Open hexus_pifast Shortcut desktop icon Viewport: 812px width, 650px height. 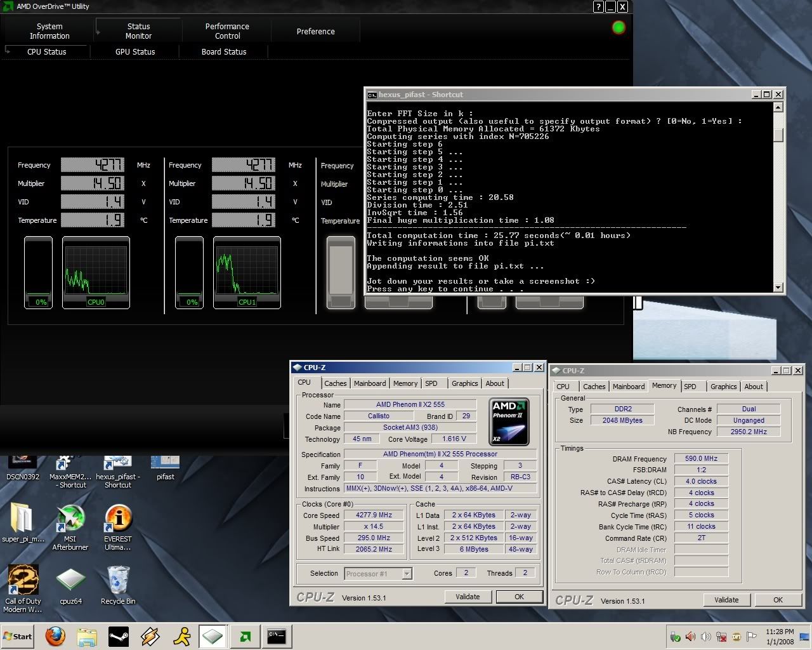click(x=118, y=472)
